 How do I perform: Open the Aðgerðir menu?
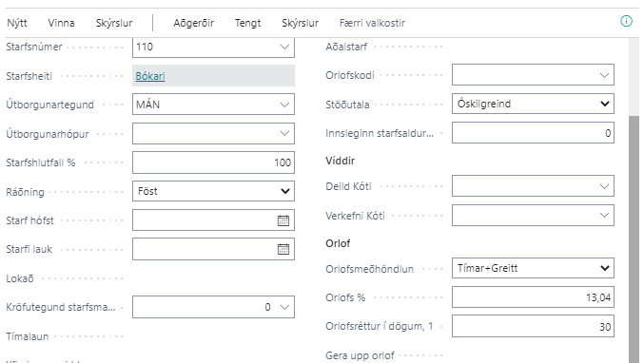point(193,23)
